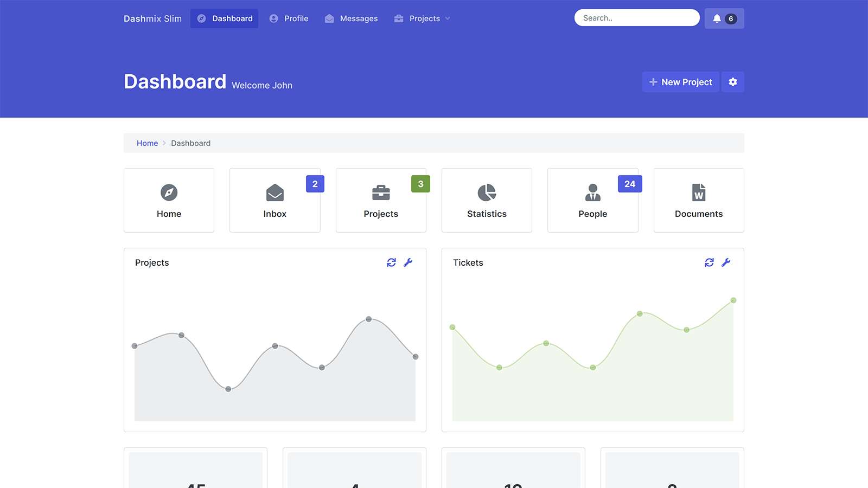Focus the Search input field
Viewport: 868px width, 488px height.
click(x=636, y=18)
